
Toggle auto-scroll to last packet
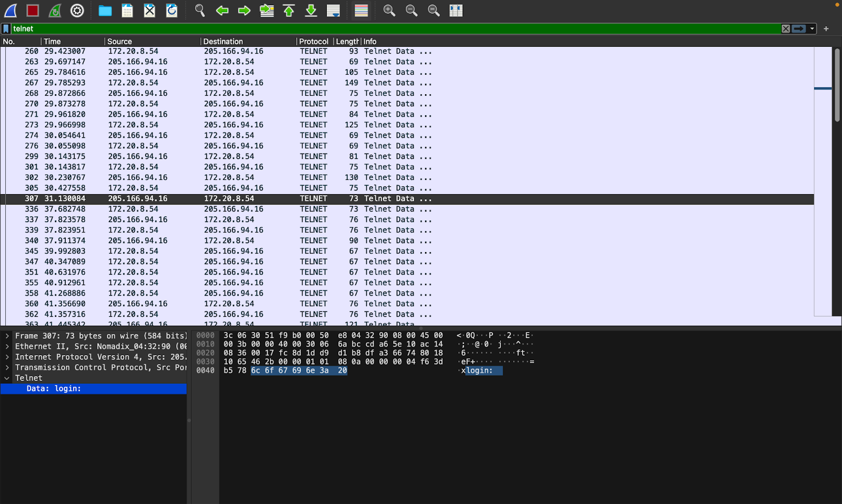[333, 11]
